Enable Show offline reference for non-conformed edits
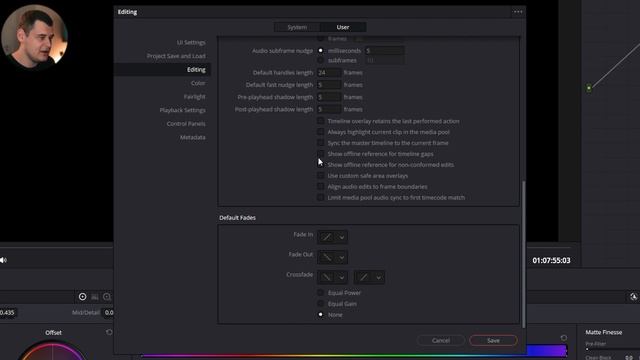Screen dimensions: 640x360 point(320,164)
